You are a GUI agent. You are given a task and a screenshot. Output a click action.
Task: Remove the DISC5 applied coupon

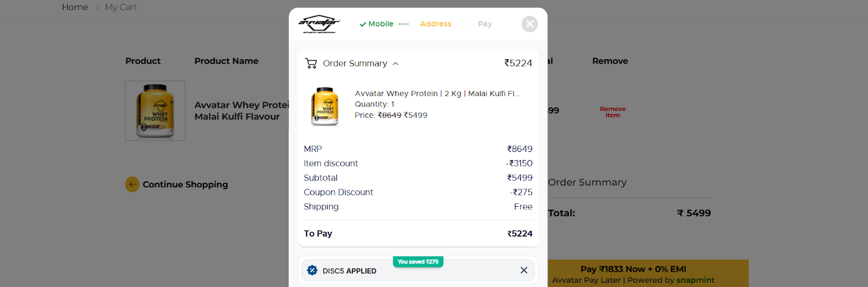pyautogui.click(x=524, y=270)
